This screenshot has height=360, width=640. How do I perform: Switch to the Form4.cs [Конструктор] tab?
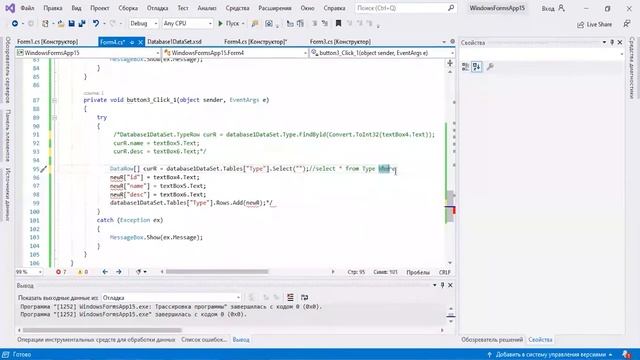click(256, 42)
